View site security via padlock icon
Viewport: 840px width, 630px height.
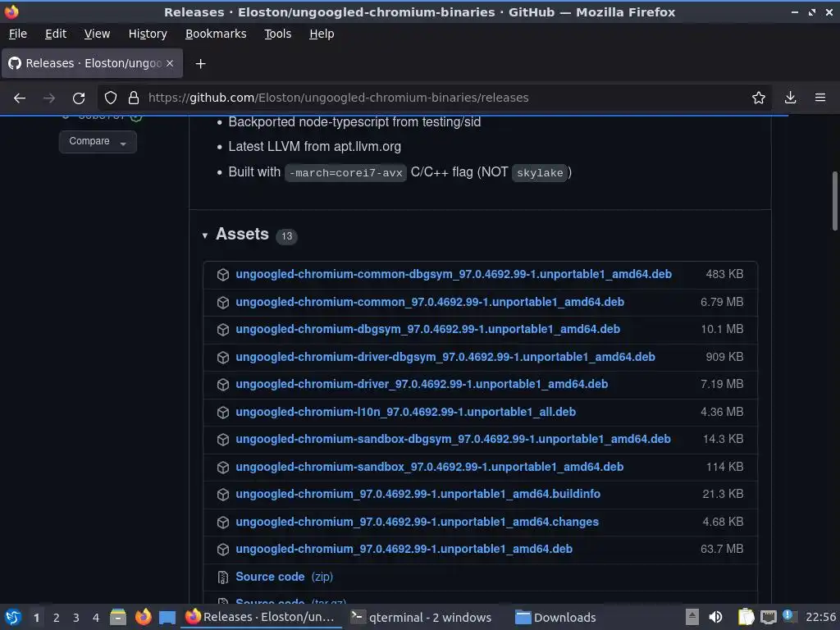(x=134, y=98)
